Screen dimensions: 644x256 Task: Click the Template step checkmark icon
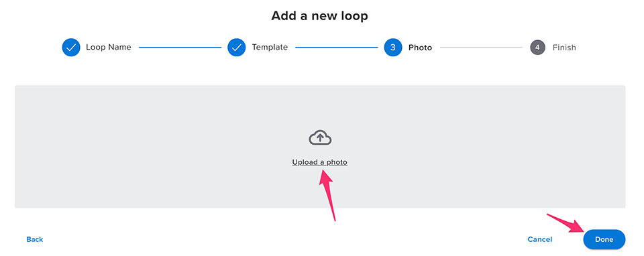237,48
